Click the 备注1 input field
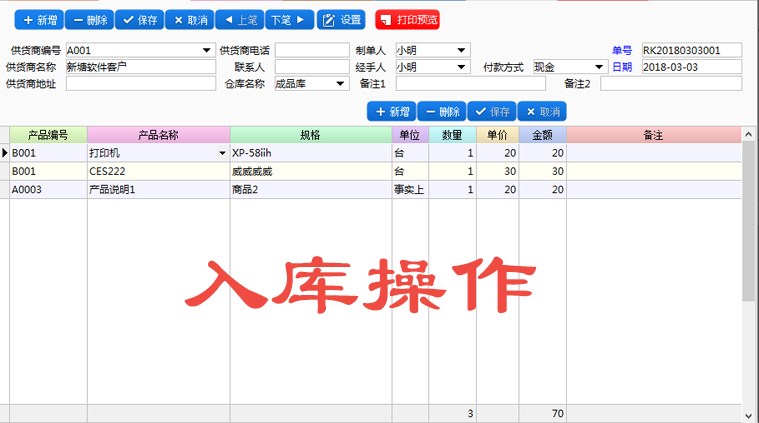The width and height of the screenshot is (759, 423). (471, 84)
